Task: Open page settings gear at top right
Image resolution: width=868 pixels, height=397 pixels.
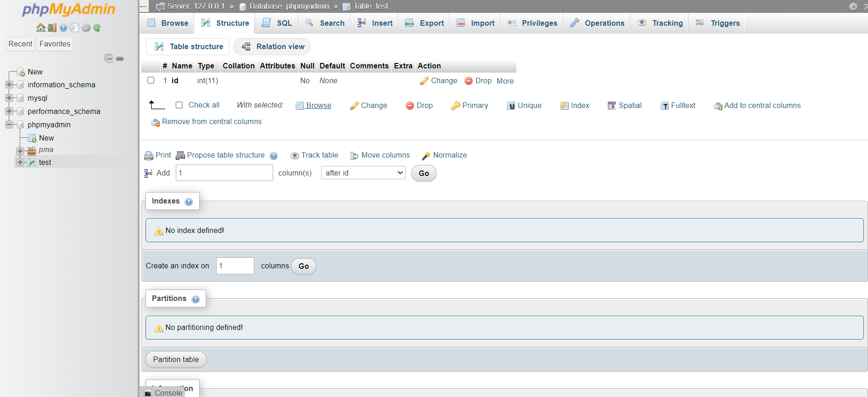Action: click(x=853, y=6)
